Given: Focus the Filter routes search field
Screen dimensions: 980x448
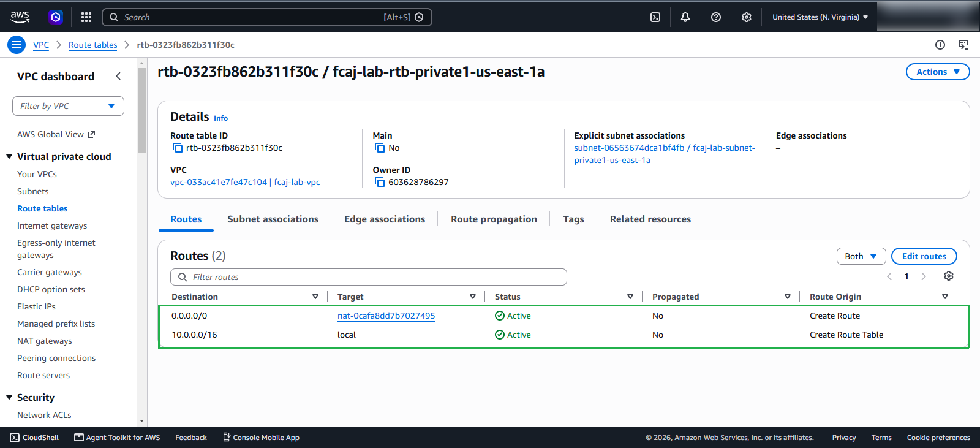Looking at the screenshot, I should (369, 277).
